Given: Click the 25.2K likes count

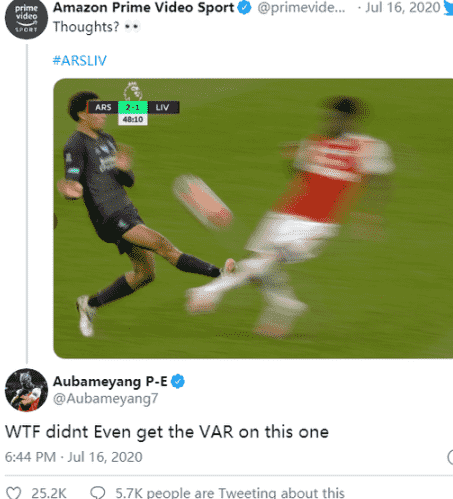Looking at the screenshot, I should point(49,493).
